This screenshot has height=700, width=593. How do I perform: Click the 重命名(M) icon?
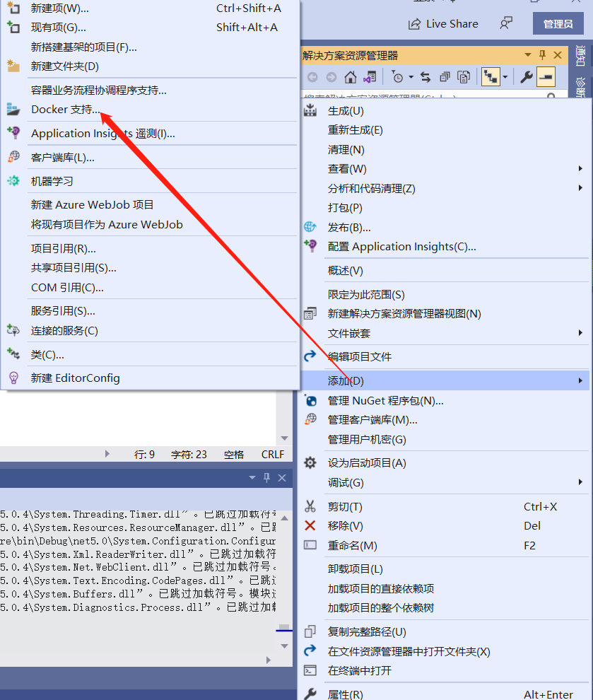coord(310,545)
